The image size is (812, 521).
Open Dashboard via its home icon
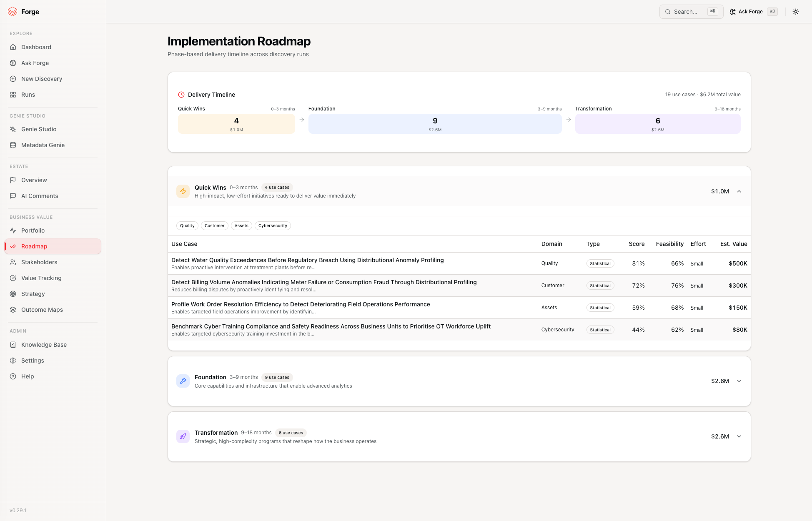pos(13,47)
